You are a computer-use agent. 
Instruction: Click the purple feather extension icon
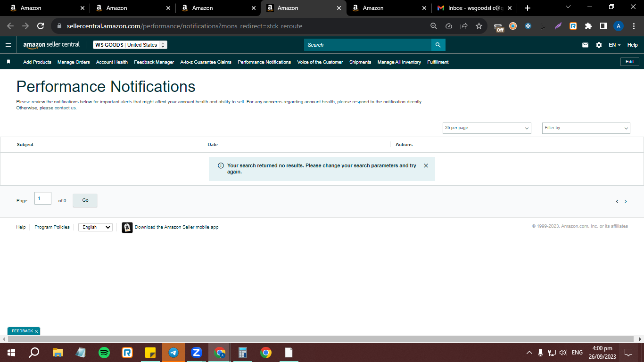pos(558,26)
